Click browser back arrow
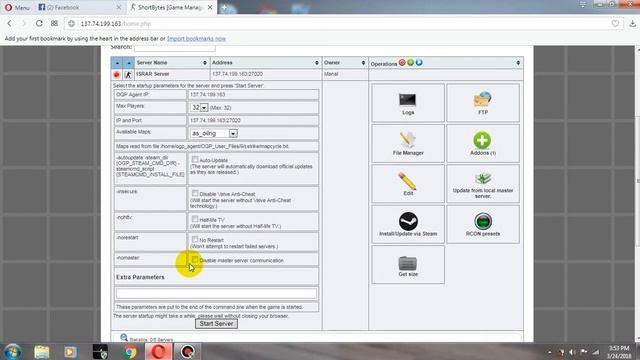Screen dimensions: 640x360 coord(9,24)
